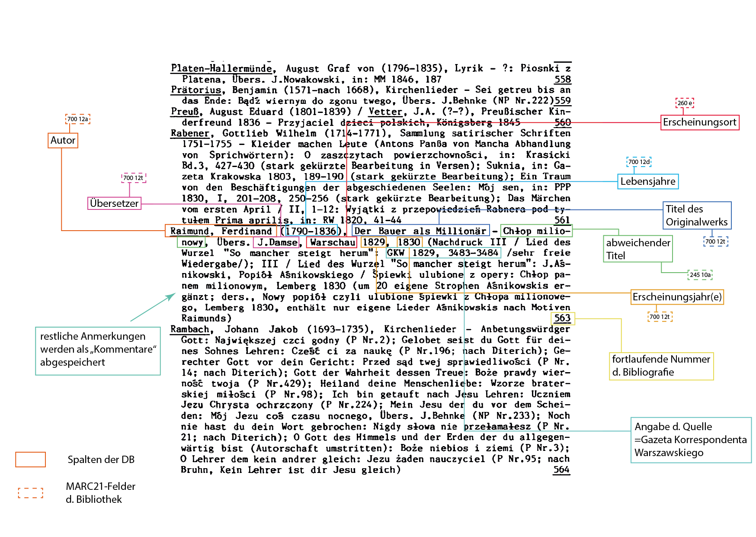The width and height of the screenshot is (756, 537).
Task: Select the underlined name "Vetter"
Action: pos(385,112)
